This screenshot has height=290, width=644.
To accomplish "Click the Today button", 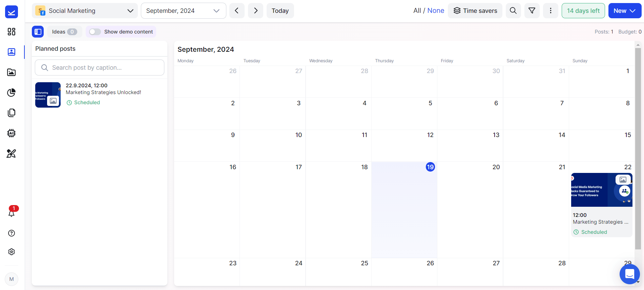I will tap(280, 11).
